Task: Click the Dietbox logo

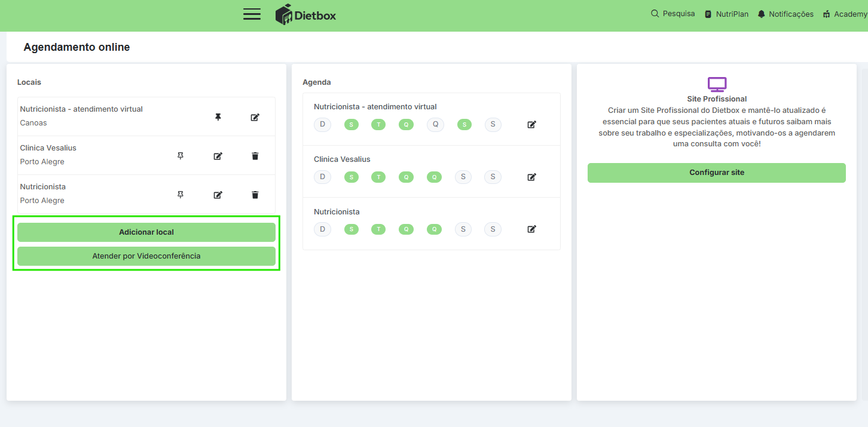Action: [x=305, y=14]
